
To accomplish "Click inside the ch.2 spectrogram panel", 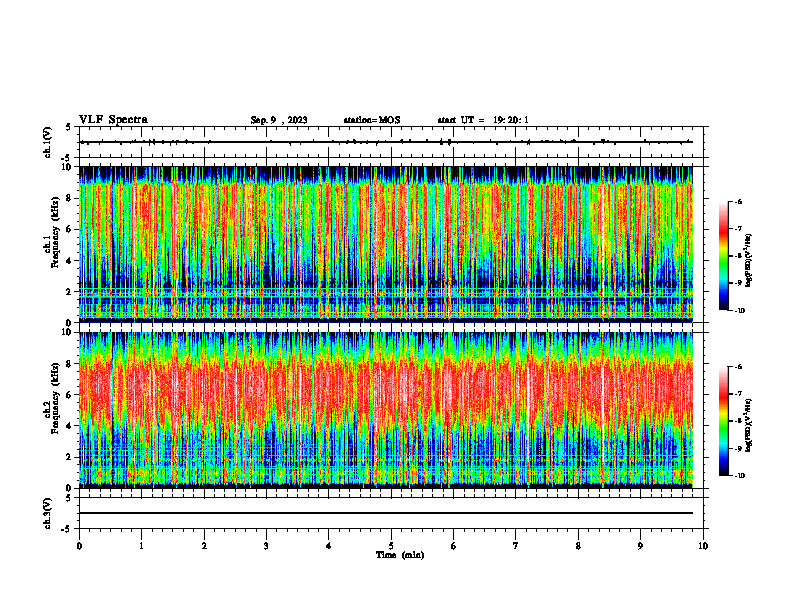I will pyautogui.click(x=386, y=410).
